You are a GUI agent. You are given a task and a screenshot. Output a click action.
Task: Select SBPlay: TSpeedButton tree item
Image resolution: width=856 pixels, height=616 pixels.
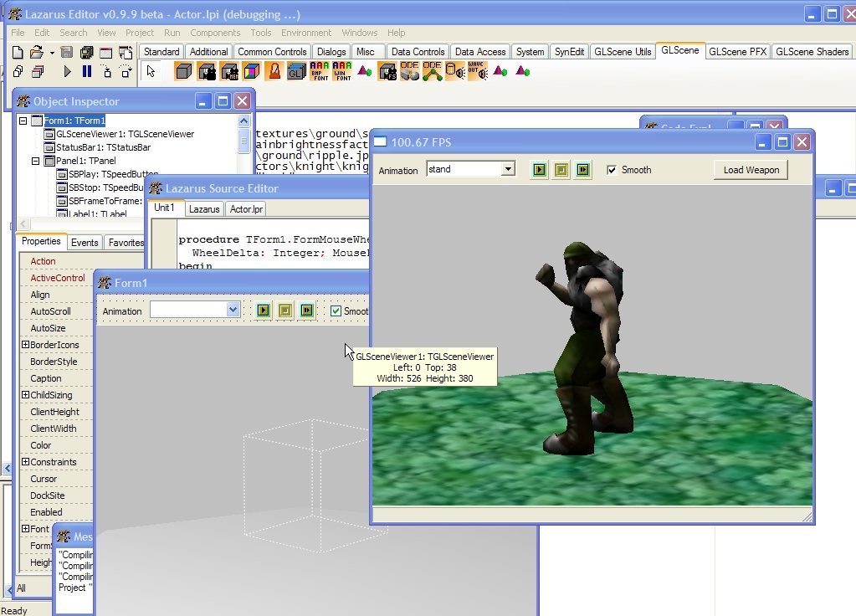114,174
